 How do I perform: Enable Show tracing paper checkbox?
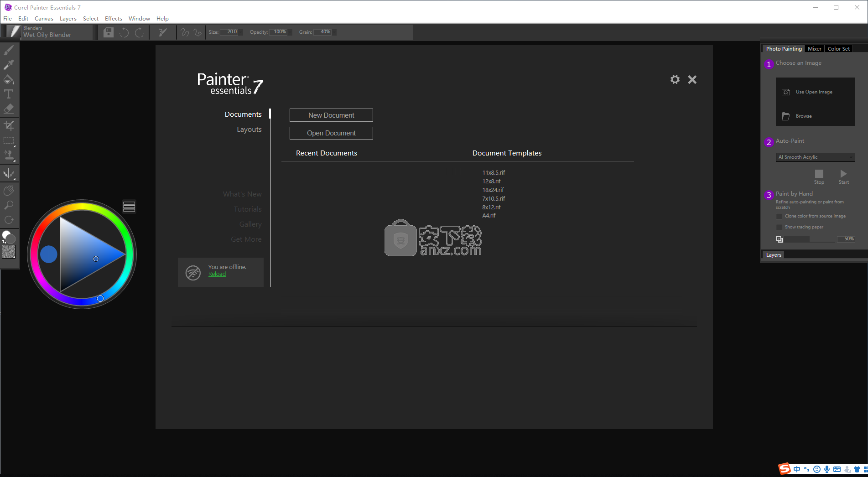tap(779, 227)
